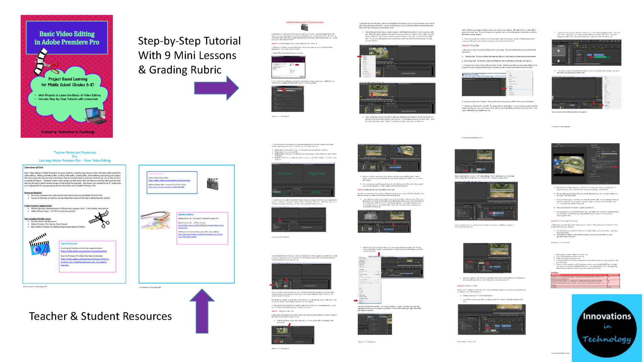Choose Unlink from the clip context menu
Screen dimensions: 644x362
[511, 89]
